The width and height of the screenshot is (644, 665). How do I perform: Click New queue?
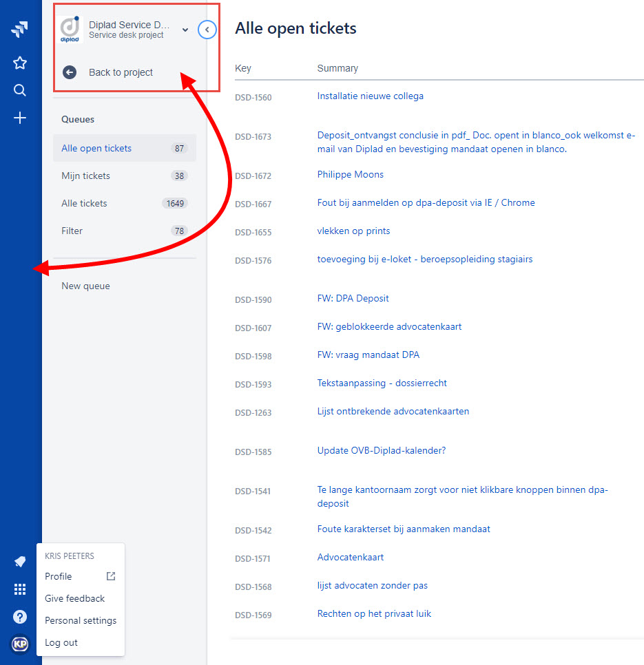click(85, 286)
